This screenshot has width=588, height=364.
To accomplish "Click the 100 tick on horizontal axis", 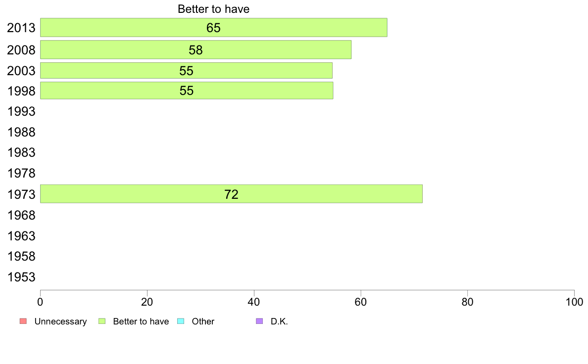I will tap(574, 302).
